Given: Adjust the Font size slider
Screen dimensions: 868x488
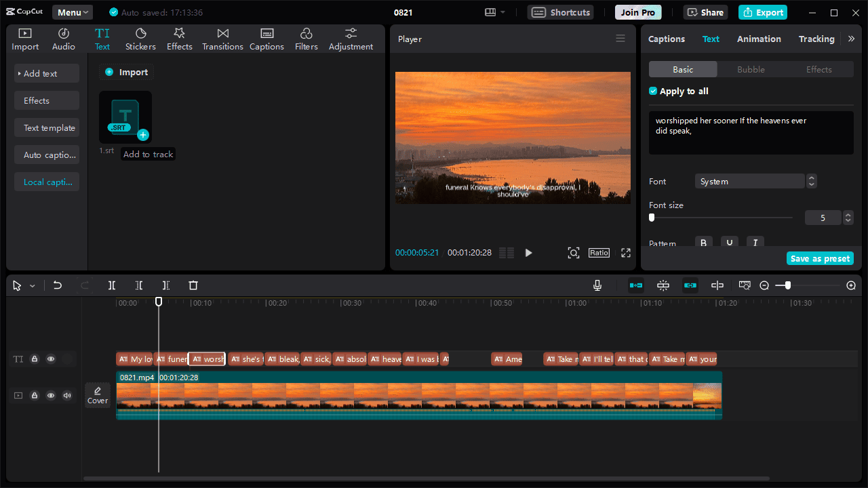Looking at the screenshot, I should [652, 218].
